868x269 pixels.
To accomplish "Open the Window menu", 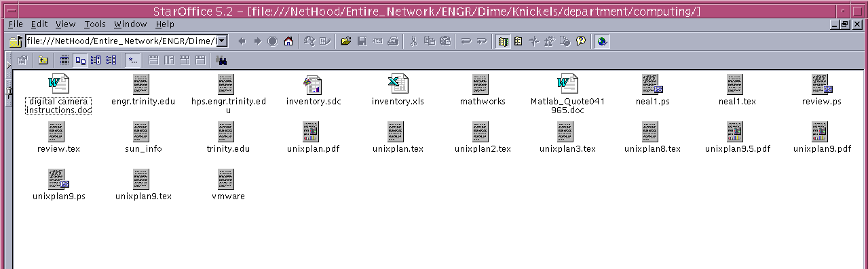I will pyautogui.click(x=130, y=24).
